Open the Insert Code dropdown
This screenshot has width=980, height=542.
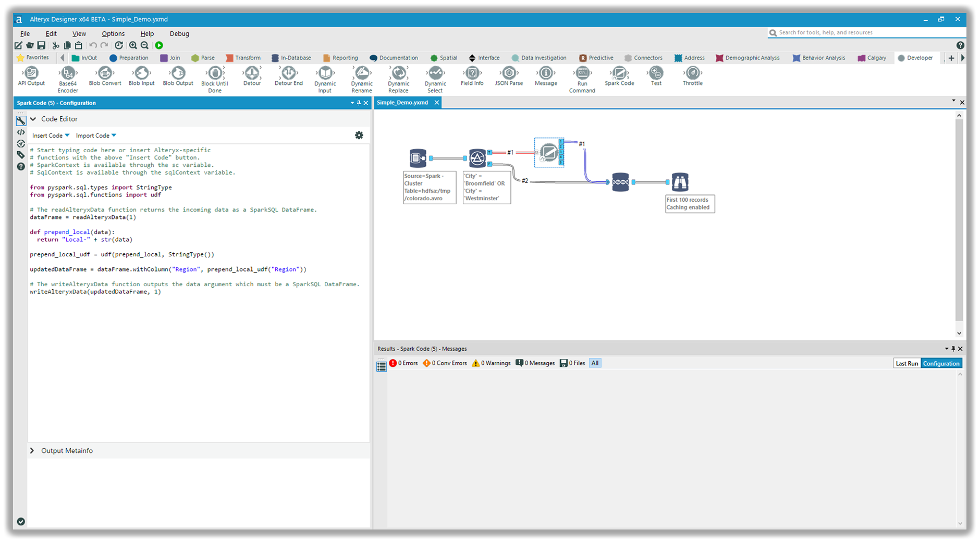[50, 135]
